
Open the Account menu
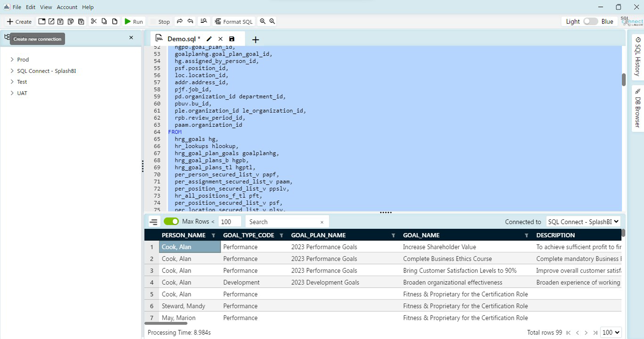(67, 7)
